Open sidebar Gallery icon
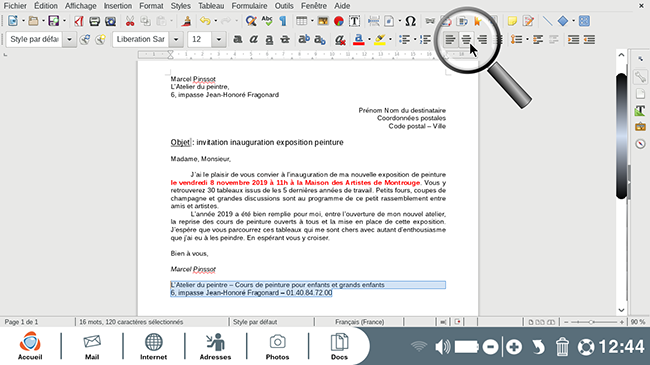 coord(640,127)
